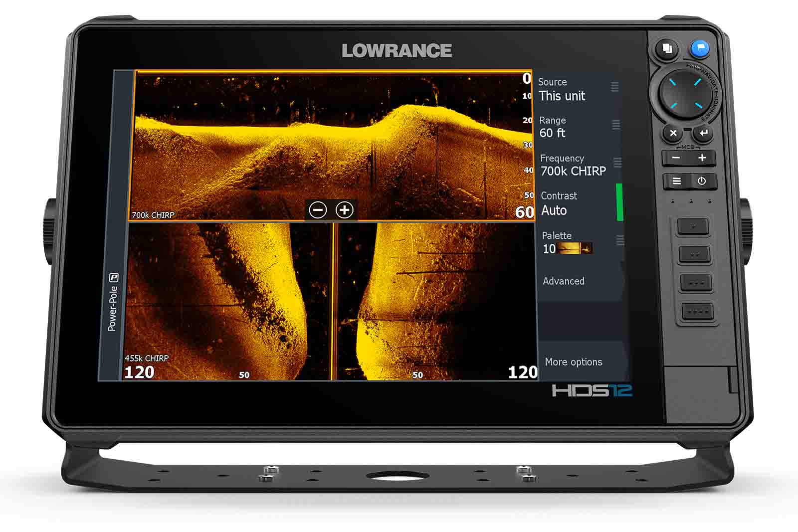Tap the Pages hardware key
This screenshot has height=532, width=798.
[x=667, y=49]
